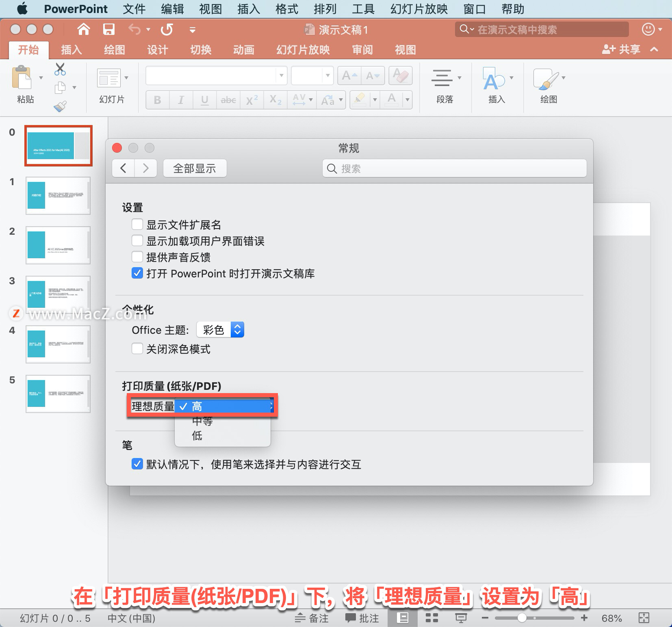
Task: Select the Format Painter brush icon
Action: pos(60,106)
